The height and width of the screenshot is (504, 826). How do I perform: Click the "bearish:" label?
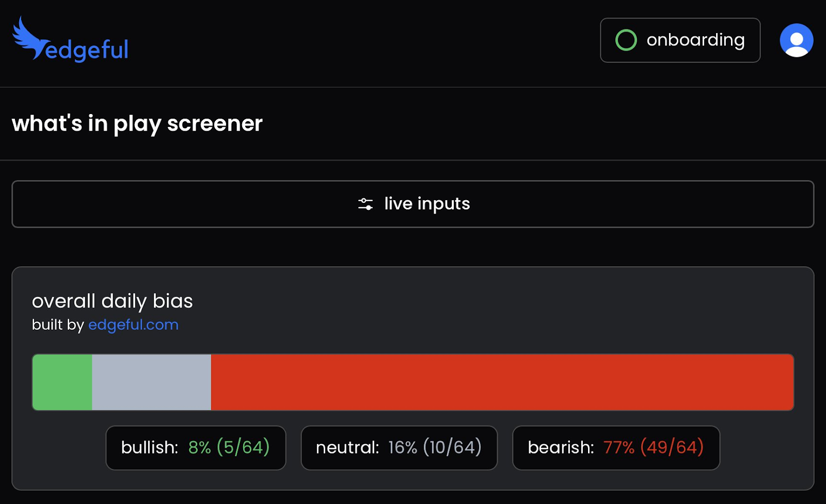pyautogui.click(x=560, y=448)
